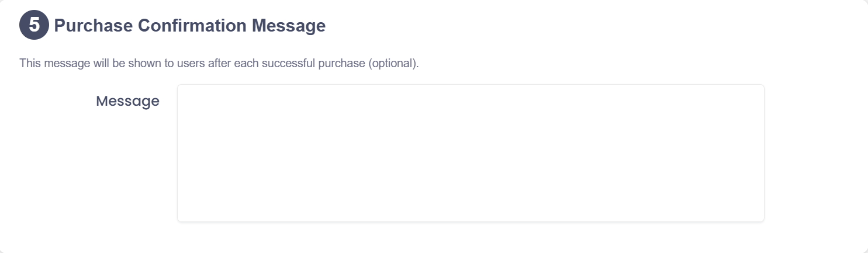Click the step 5 number badge
868x253 pixels.
coord(34,26)
